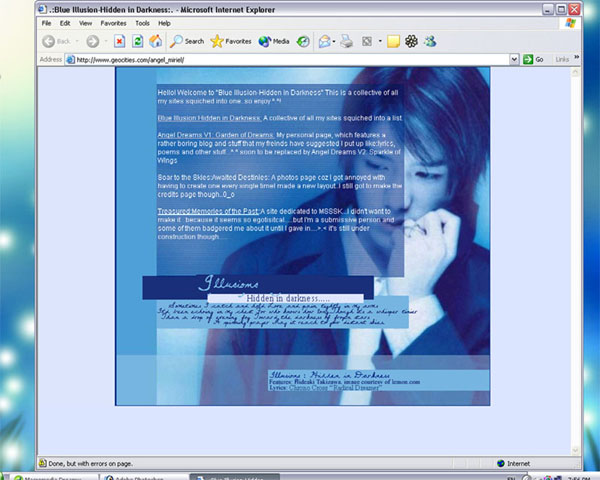Click the 'Hidden in darkness.....' banner text
Screen dimensions: 600x480
(x=288, y=298)
